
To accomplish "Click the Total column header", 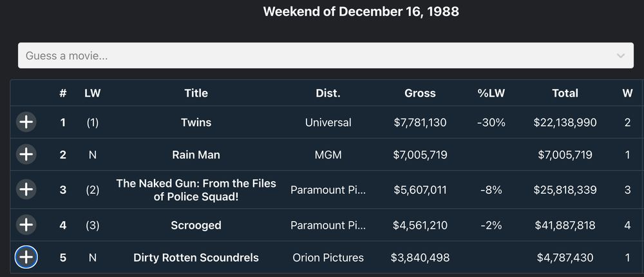I will coord(565,93).
